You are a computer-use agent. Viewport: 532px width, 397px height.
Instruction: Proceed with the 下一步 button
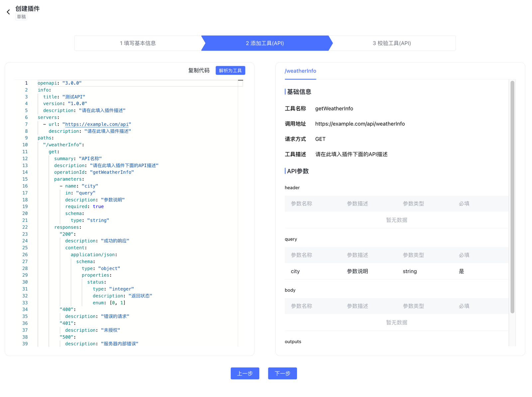pyautogui.click(x=282, y=373)
